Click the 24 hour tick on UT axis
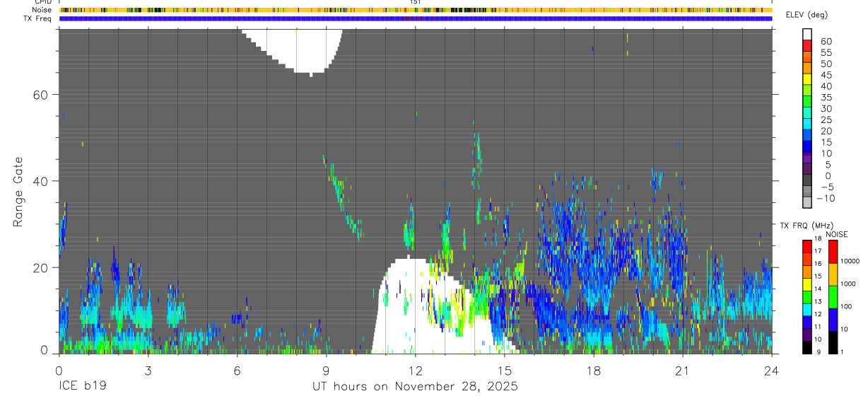Screen dimensions: 868x401 click(771, 370)
